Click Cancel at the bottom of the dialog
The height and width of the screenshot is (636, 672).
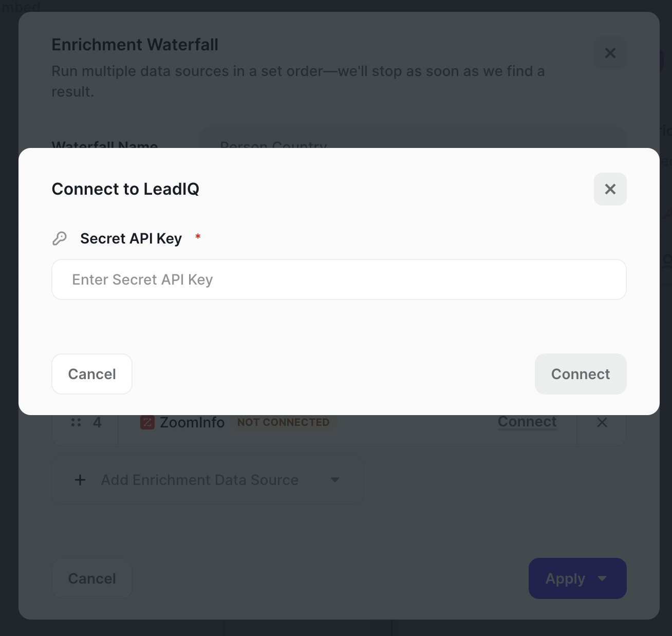[x=91, y=578]
